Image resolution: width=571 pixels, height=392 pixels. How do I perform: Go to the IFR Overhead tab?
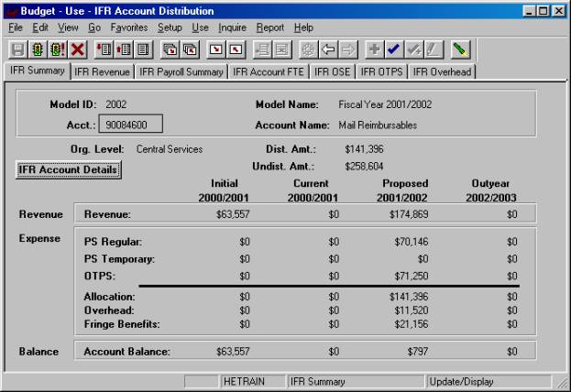(x=442, y=71)
